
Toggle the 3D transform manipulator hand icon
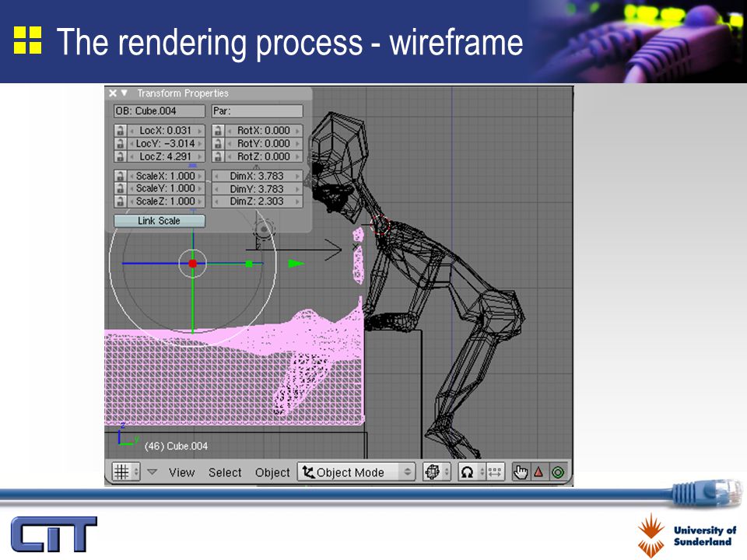tap(521, 472)
